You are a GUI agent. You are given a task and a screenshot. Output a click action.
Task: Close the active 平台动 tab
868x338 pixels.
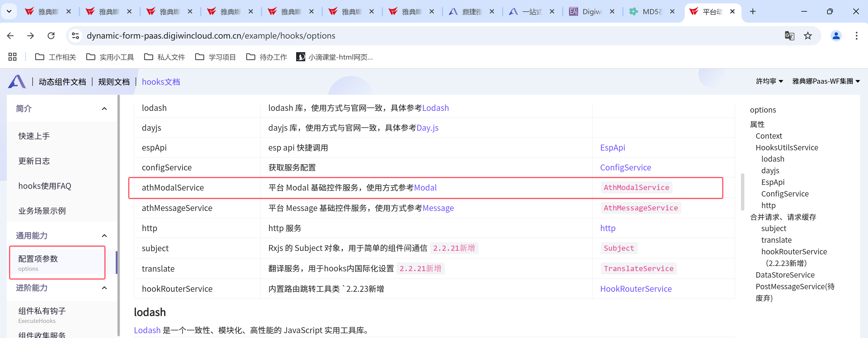pyautogui.click(x=732, y=11)
